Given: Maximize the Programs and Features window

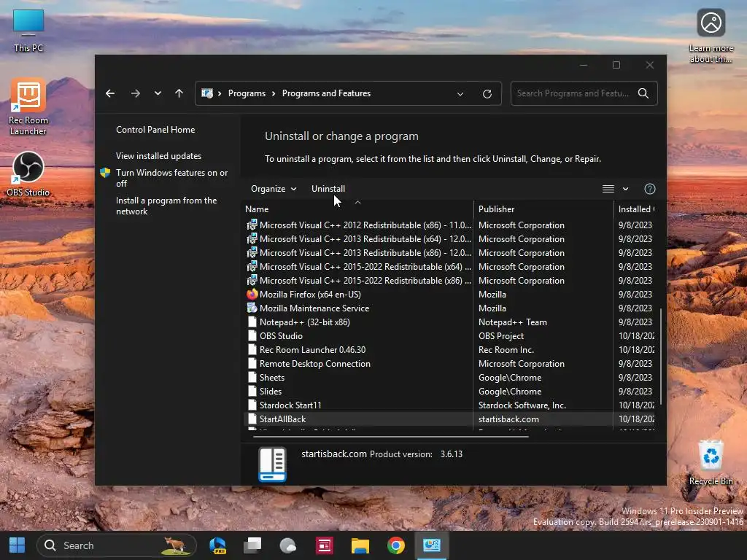Looking at the screenshot, I should point(616,65).
